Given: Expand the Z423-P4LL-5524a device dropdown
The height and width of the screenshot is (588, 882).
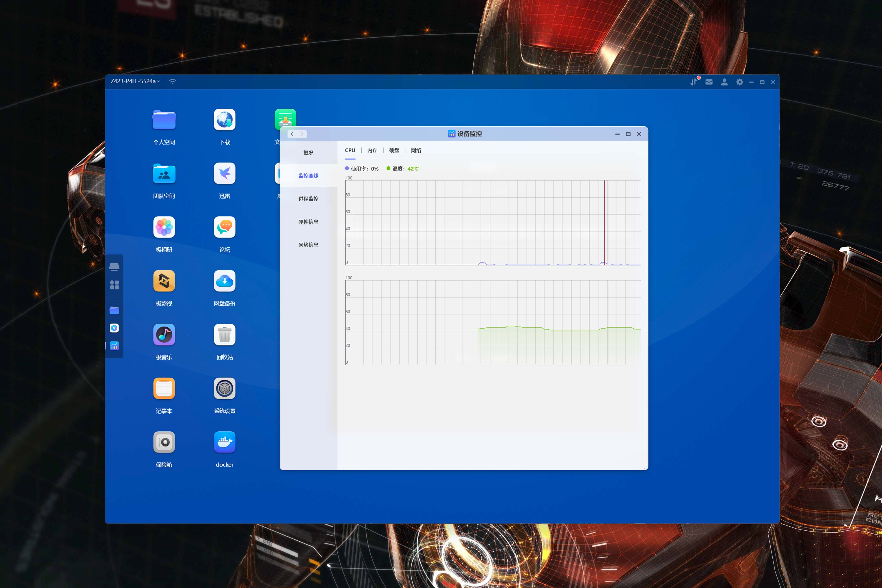Looking at the screenshot, I should click(x=135, y=81).
